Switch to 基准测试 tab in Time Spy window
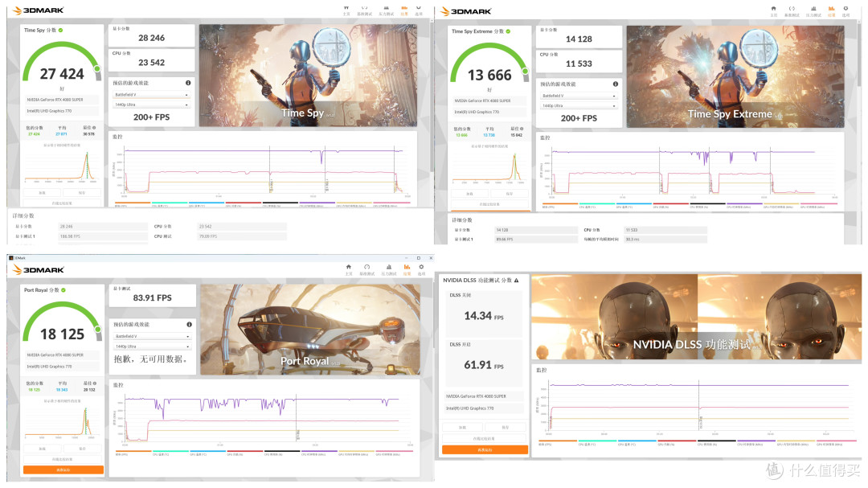 364,11
